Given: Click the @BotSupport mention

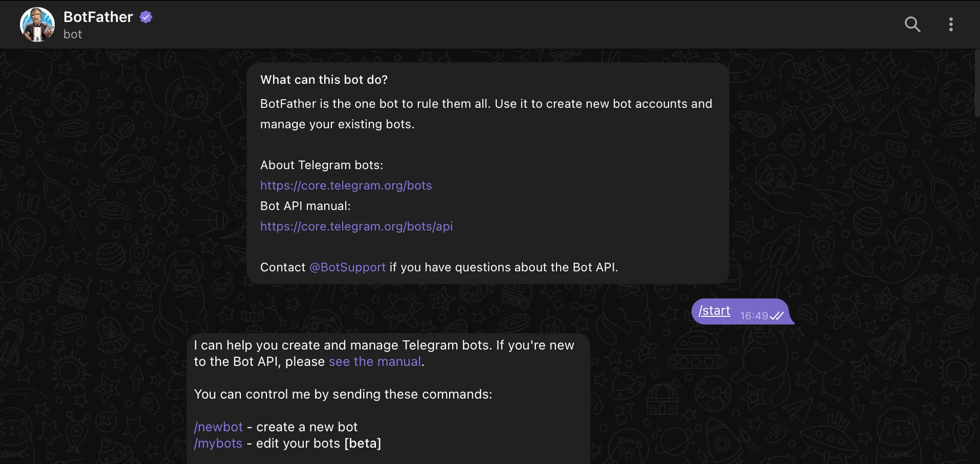Looking at the screenshot, I should pos(347,267).
